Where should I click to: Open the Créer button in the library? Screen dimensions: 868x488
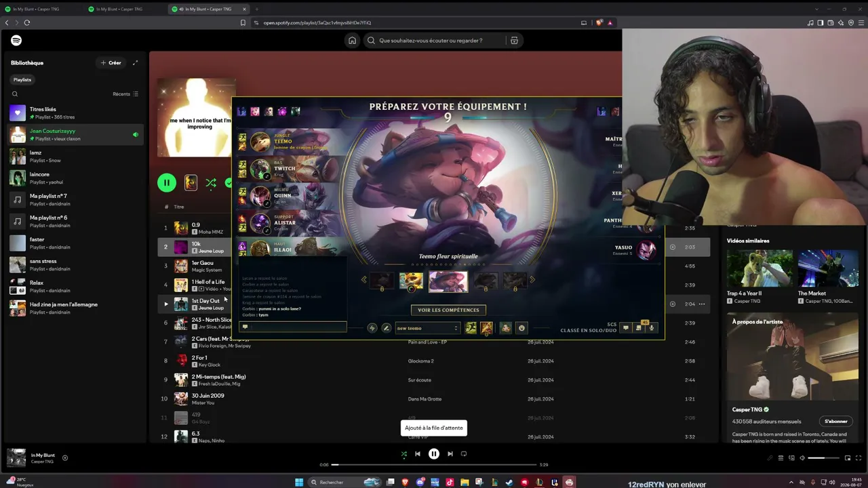tap(111, 63)
